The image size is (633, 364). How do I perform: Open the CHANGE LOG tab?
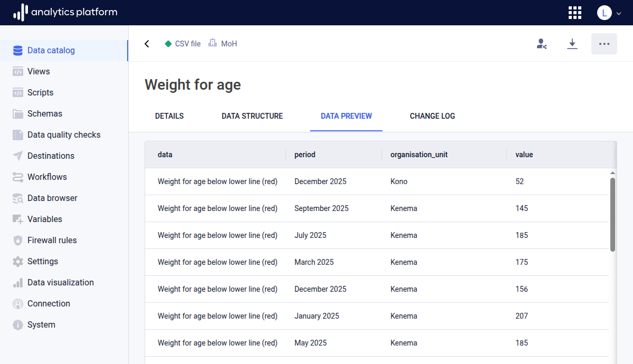432,116
